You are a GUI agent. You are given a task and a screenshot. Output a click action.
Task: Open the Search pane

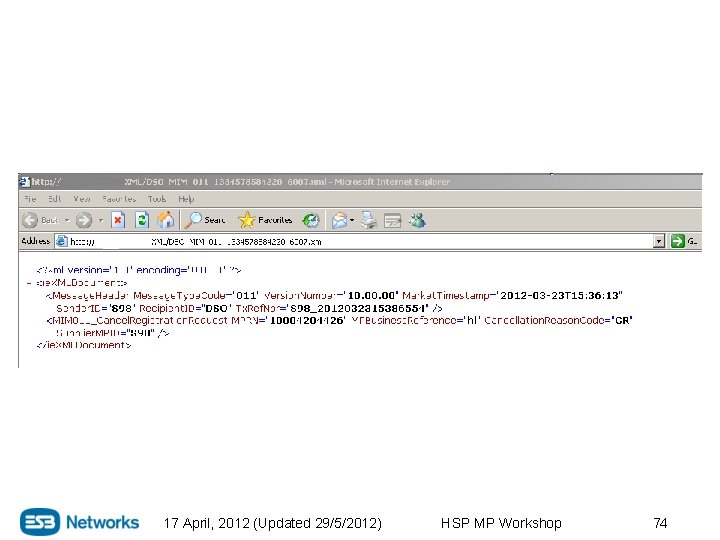(x=205, y=220)
